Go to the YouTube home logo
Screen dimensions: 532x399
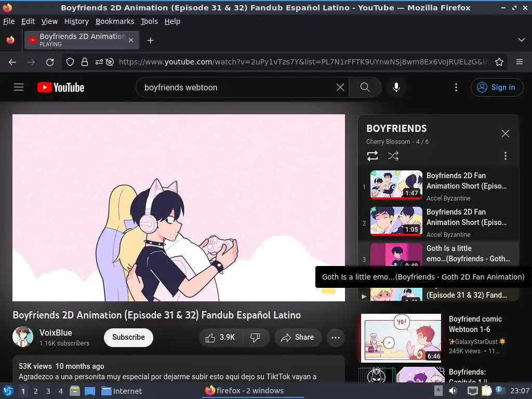[61, 87]
